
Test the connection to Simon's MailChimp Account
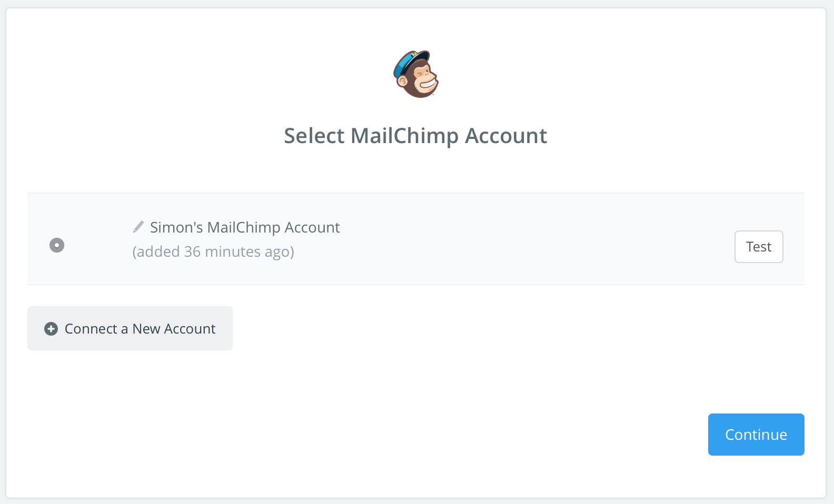coord(759,246)
